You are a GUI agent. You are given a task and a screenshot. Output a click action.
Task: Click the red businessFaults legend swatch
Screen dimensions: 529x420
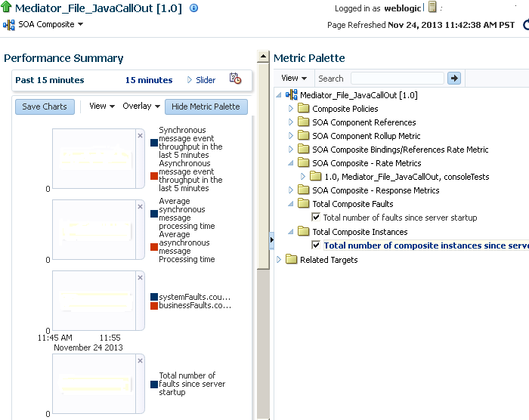pyautogui.click(x=154, y=306)
